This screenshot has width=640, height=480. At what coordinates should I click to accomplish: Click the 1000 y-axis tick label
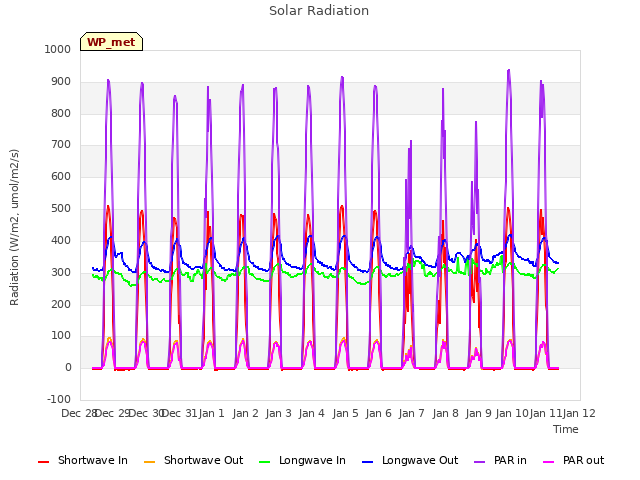pos(58,49)
